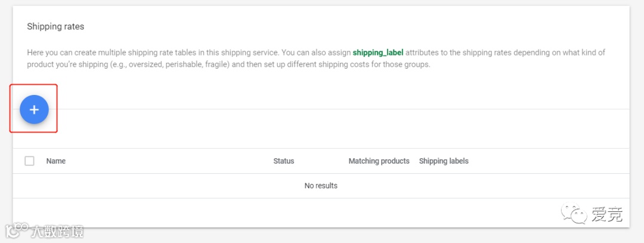The height and width of the screenshot is (243, 644).
Task: Click the 爱竞 watermark text
Action: 607,214
